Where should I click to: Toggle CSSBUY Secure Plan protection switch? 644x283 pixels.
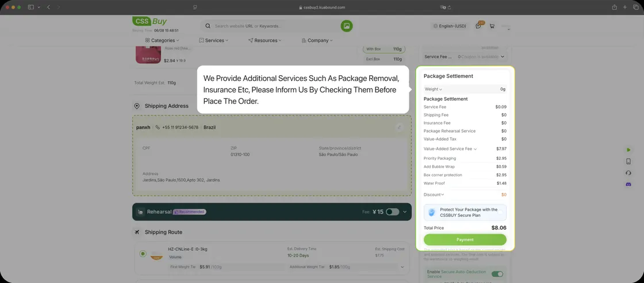(500, 212)
